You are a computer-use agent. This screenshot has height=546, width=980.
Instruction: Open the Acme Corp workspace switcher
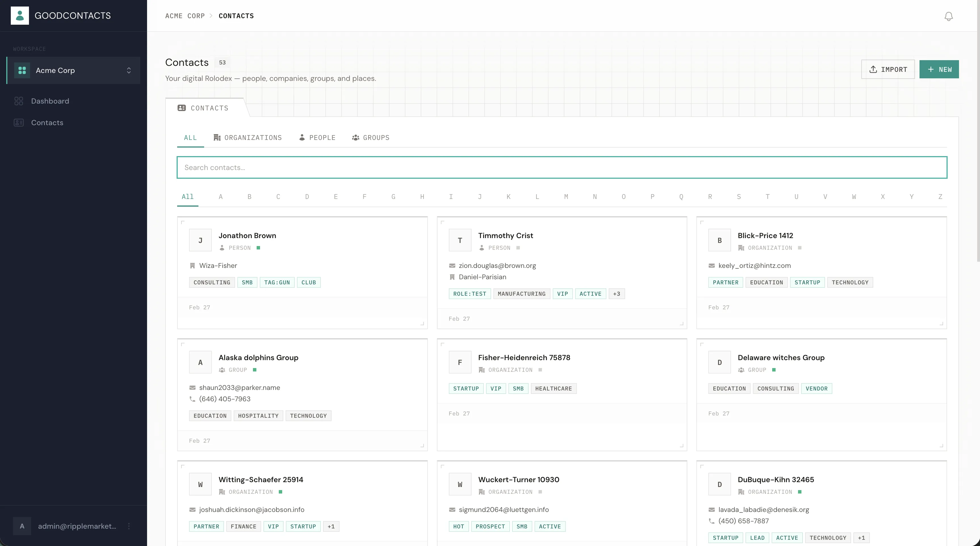[x=129, y=70]
